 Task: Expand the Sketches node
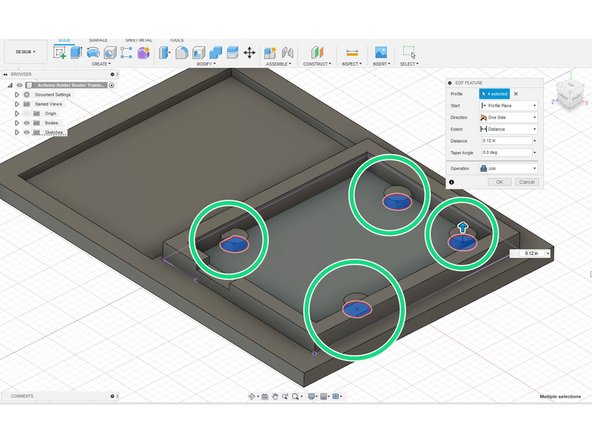[17, 133]
